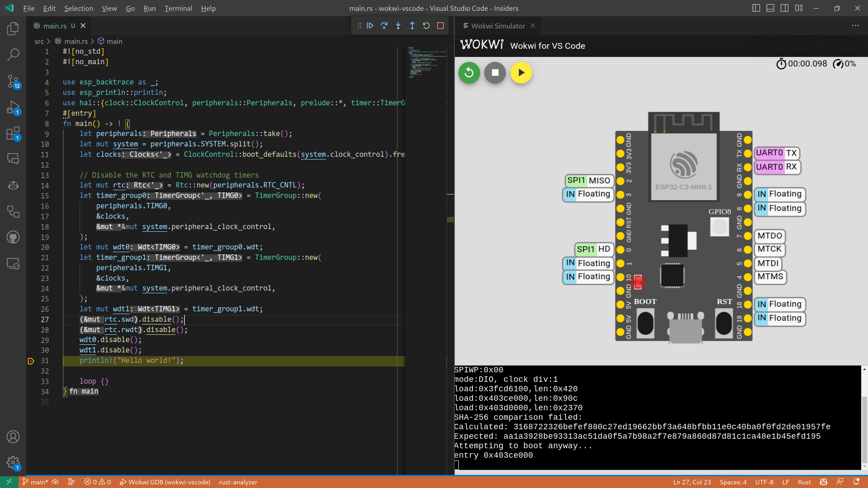The height and width of the screenshot is (488, 868).
Task: Expand main function breadcrumb
Action: tap(114, 41)
